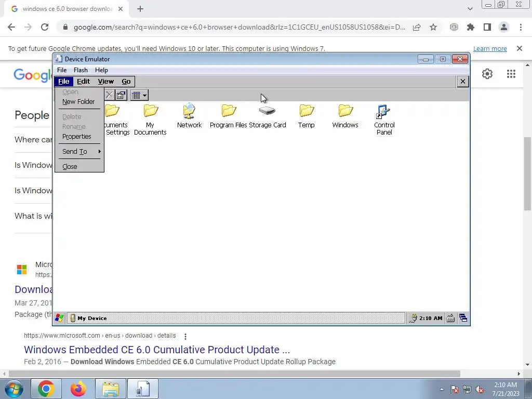Open Windows Embedded CE 6.0 Cumulative Product Update link
The width and height of the screenshot is (532, 399).
[157, 350]
